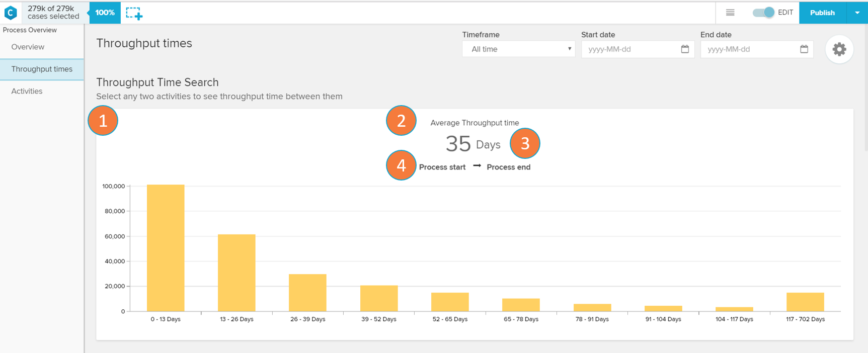Click the 0 - 13 Days bar
The image size is (868, 353).
coord(166,248)
